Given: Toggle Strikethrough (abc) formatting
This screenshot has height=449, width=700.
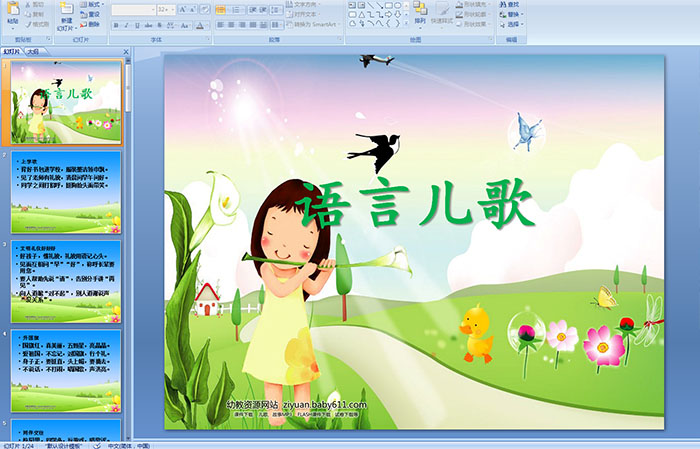Looking at the screenshot, I should coord(148,25).
